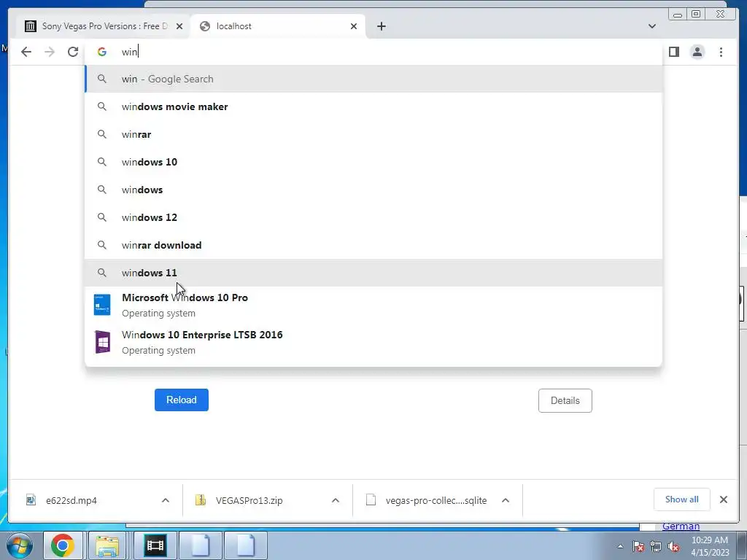Click the address bar with text 'win'
This screenshot has height=560, width=747.
tap(373, 52)
